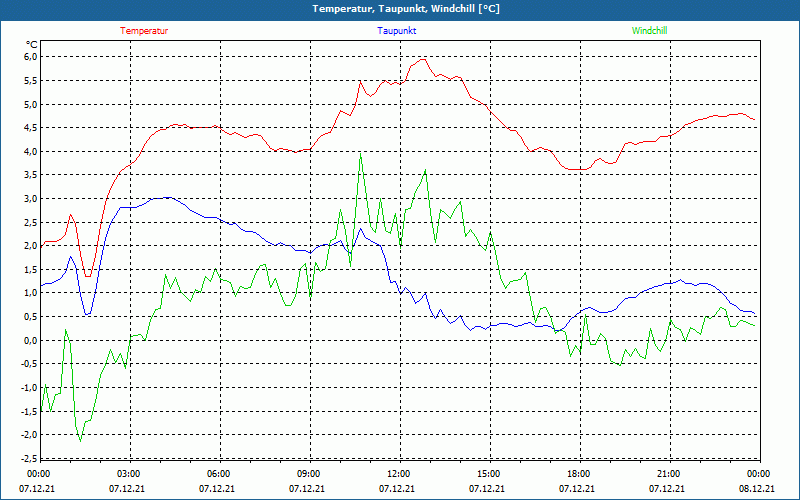
Task: Click the 09:00 time axis label
Action: tap(309, 474)
